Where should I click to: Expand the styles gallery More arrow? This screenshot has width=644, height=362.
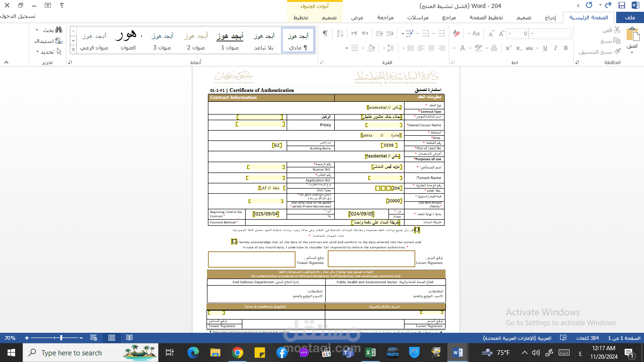point(74,49)
